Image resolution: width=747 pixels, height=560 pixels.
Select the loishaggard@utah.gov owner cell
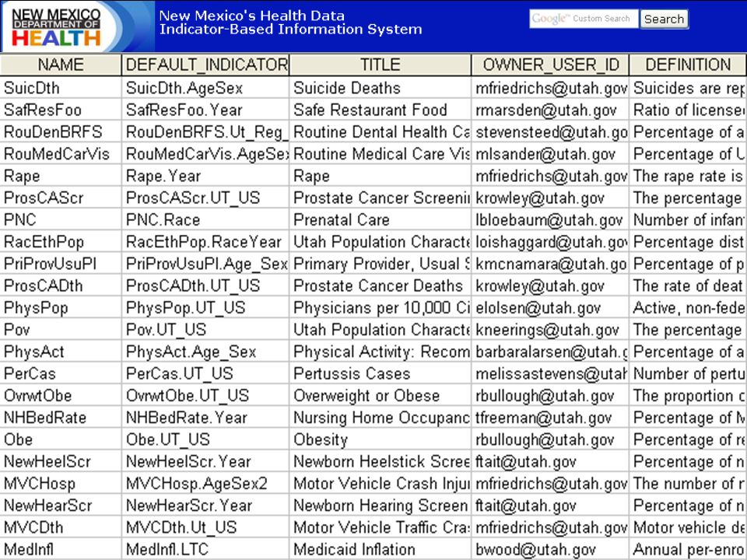[x=550, y=242]
